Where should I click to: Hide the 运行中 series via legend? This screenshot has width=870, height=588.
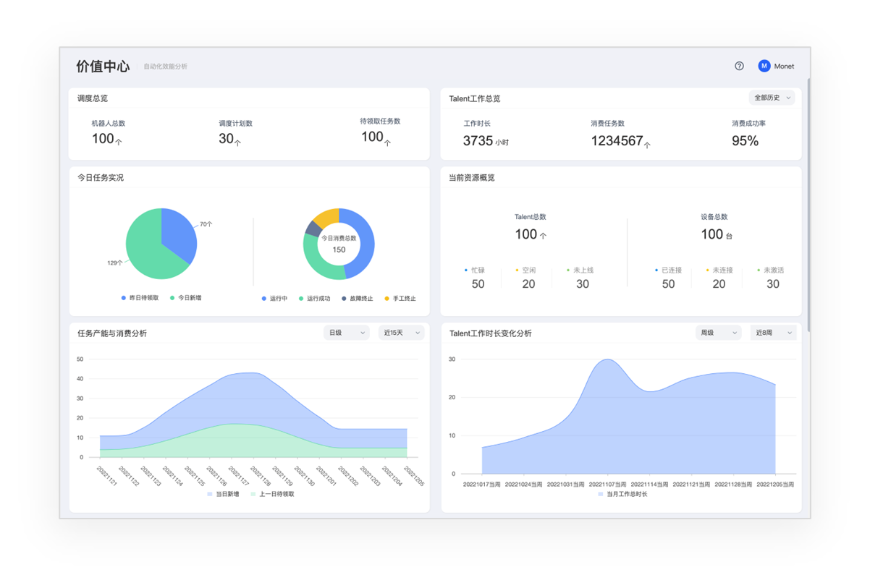click(274, 298)
